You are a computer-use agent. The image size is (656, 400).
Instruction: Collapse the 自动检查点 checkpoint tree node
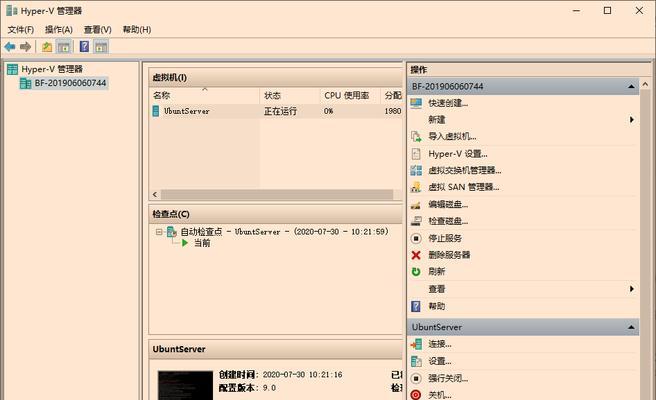click(159, 231)
